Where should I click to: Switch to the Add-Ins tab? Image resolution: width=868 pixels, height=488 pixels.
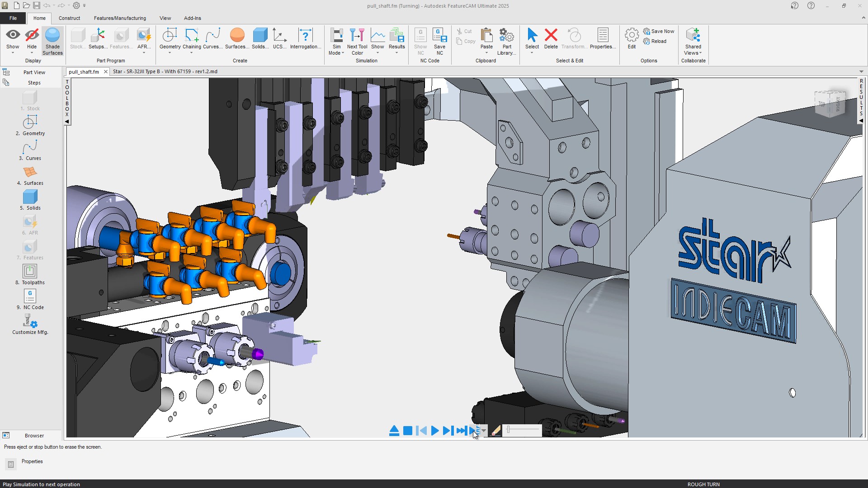[192, 18]
